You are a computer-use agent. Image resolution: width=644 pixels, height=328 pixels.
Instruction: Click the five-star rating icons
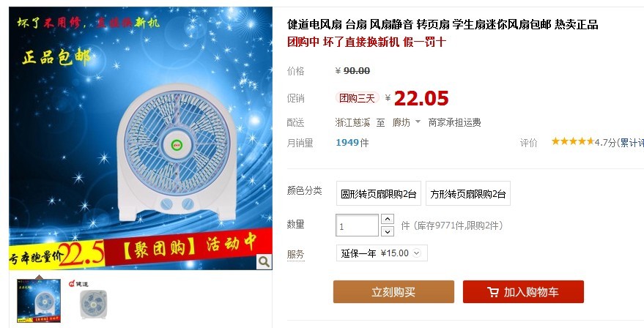pos(572,141)
